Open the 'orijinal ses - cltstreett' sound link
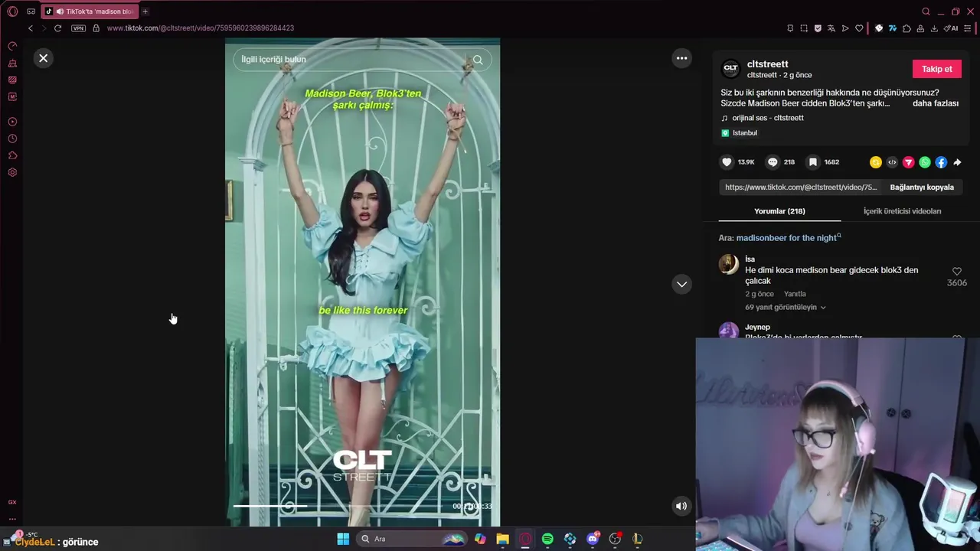The width and height of the screenshot is (980, 551). pyautogui.click(x=768, y=118)
